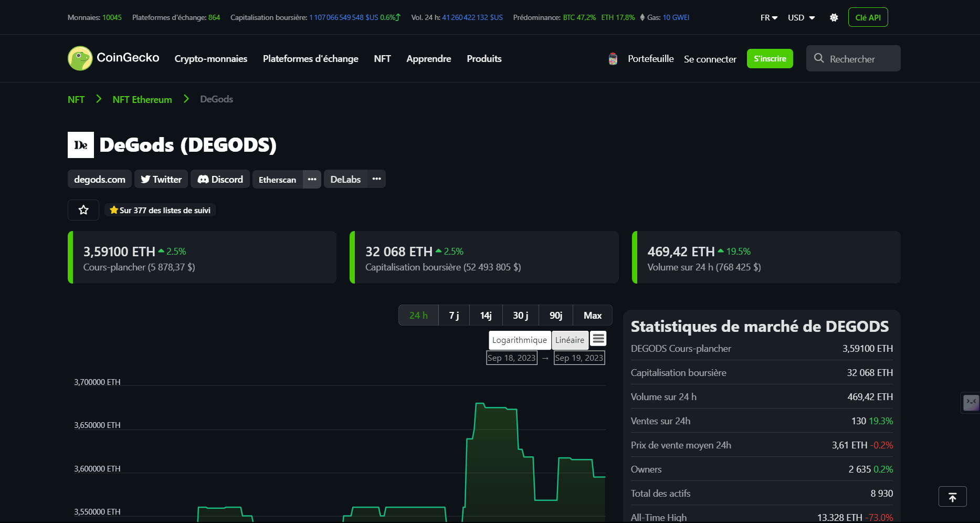This screenshot has width=980, height=523.
Task: Edit the Sep 18, 2023 start date
Action: 512,358
